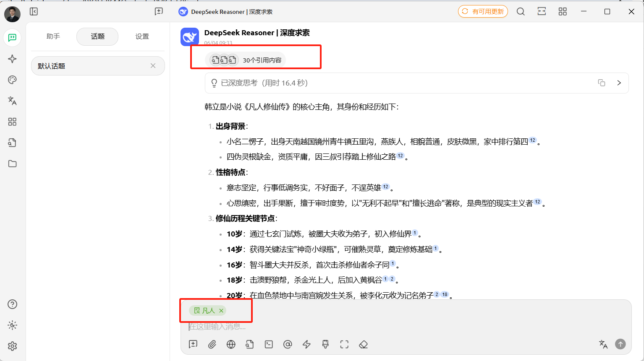Open citation 1 on the 16岁 line
Viewport: 644px width, 361px height.
[393, 263]
